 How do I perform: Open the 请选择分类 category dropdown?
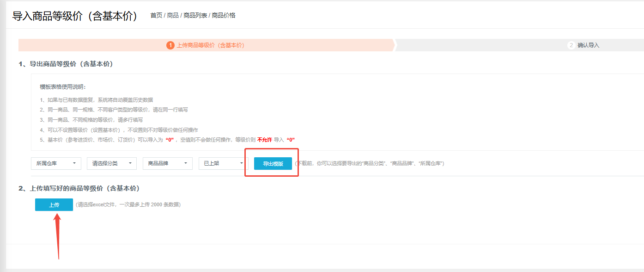point(112,163)
